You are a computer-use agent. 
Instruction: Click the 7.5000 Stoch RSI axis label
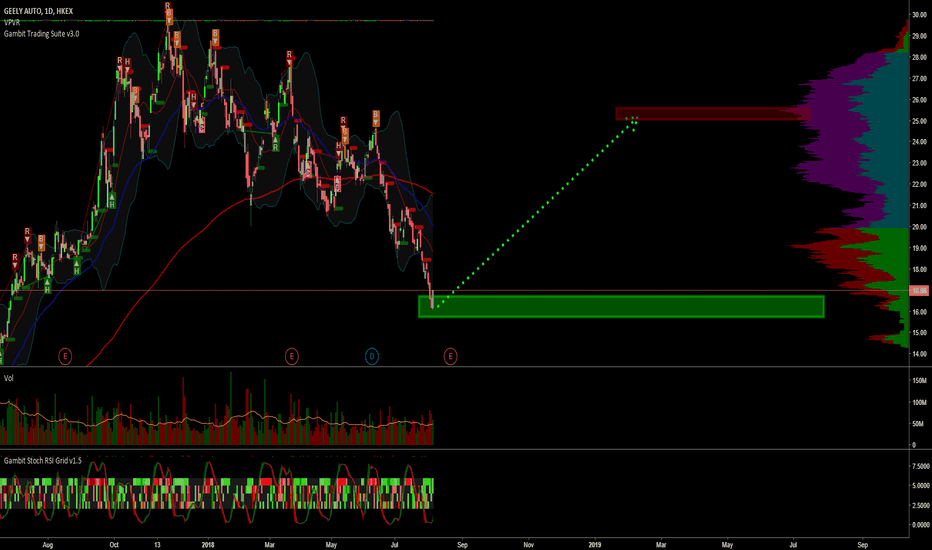click(x=920, y=466)
